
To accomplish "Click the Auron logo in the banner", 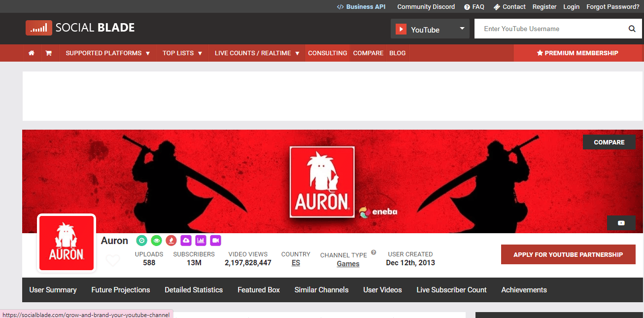I will pyautogui.click(x=322, y=182).
